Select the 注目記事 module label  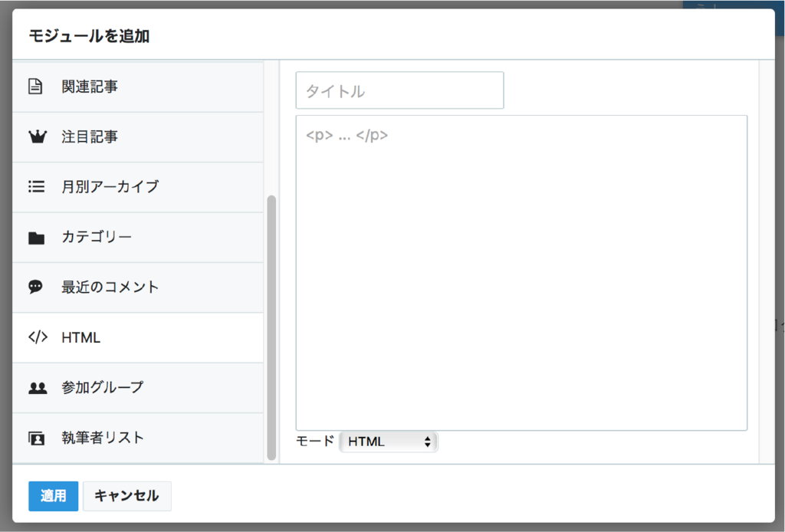(90, 136)
